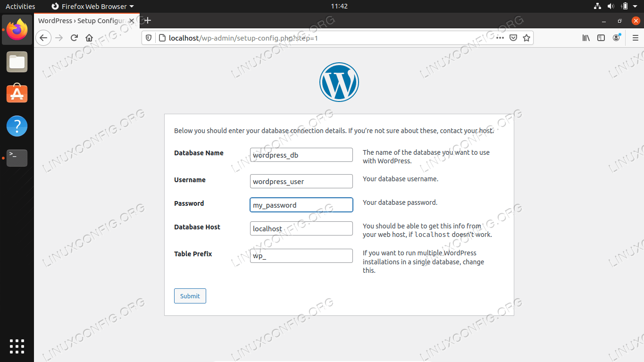Viewport: 644px width, 362px height.
Task: Submit the database connection form
Action: pos(190,296)
